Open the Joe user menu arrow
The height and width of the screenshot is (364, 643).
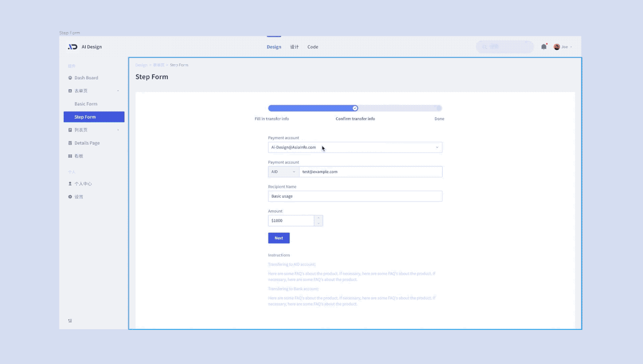(x=571, y=47)
